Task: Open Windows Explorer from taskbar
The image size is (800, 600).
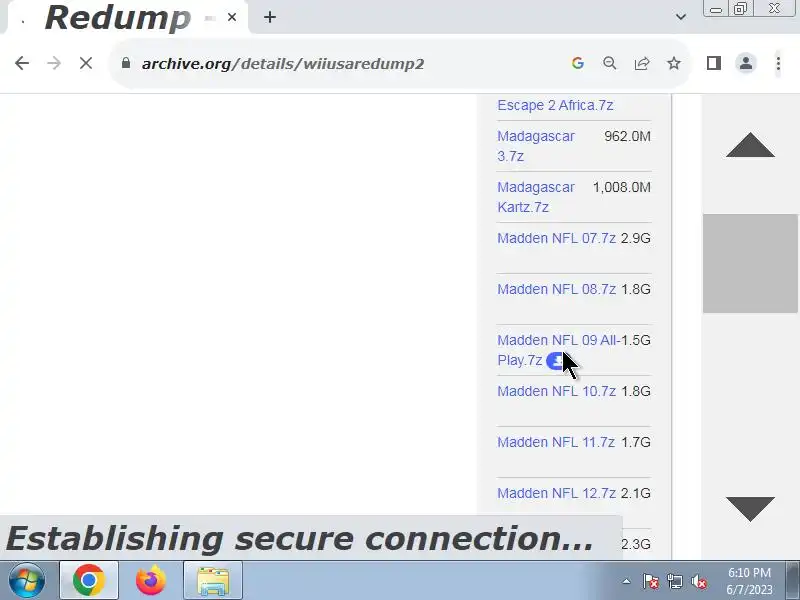Action: pos(213,581)
